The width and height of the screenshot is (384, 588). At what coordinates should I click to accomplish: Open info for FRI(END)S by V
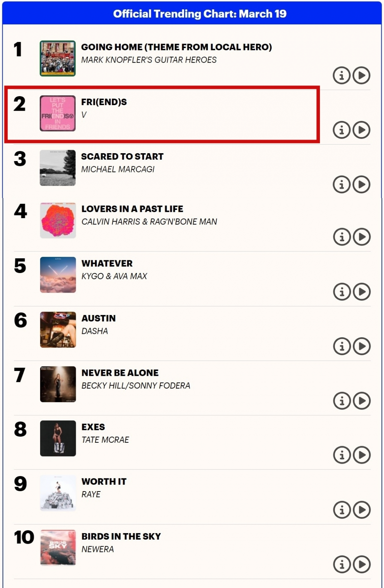pos(342,130)
